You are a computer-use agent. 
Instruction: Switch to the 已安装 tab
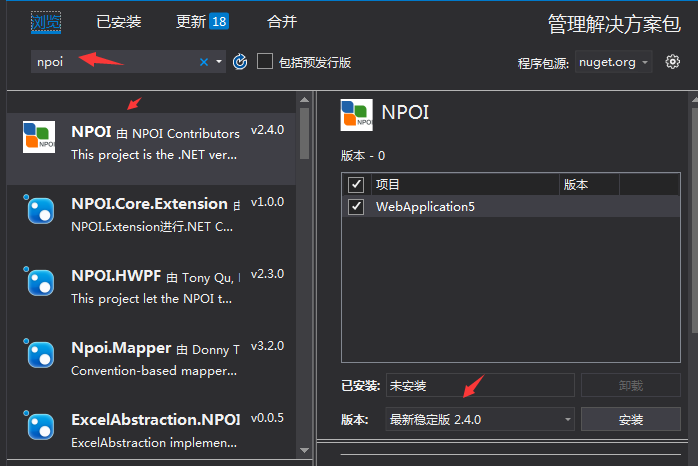click(x=118, y=22)
